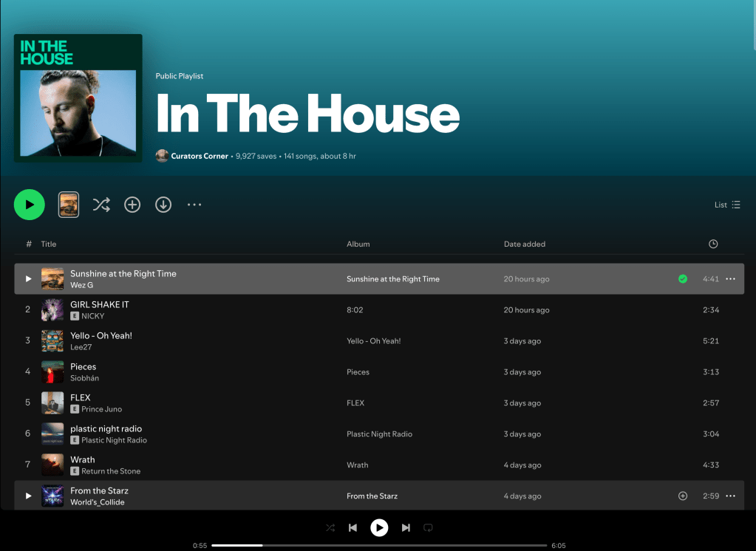756x551 pixels.
Task: Open artist Return the Stone
Action: pos(111,471)
